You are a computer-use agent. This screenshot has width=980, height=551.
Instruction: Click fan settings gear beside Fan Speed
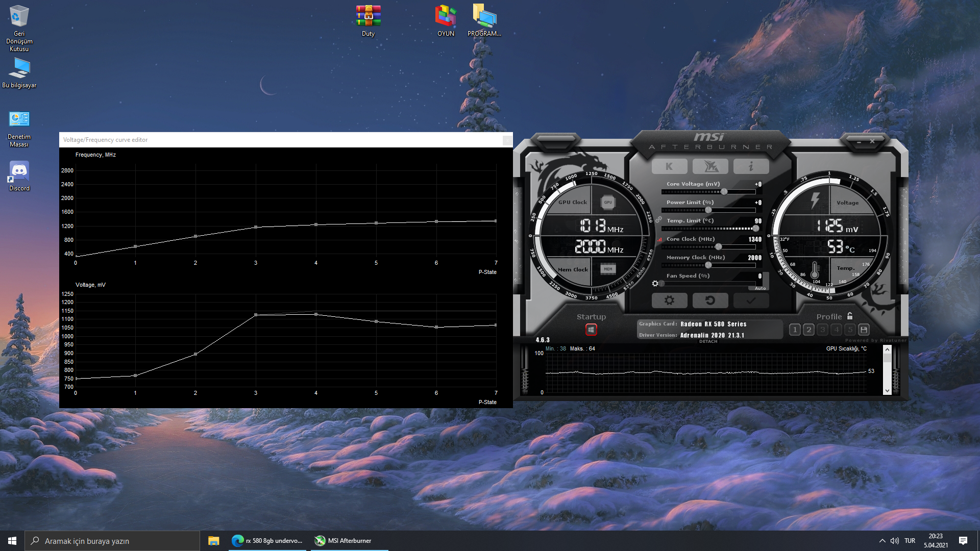click(x=655, y=283)
